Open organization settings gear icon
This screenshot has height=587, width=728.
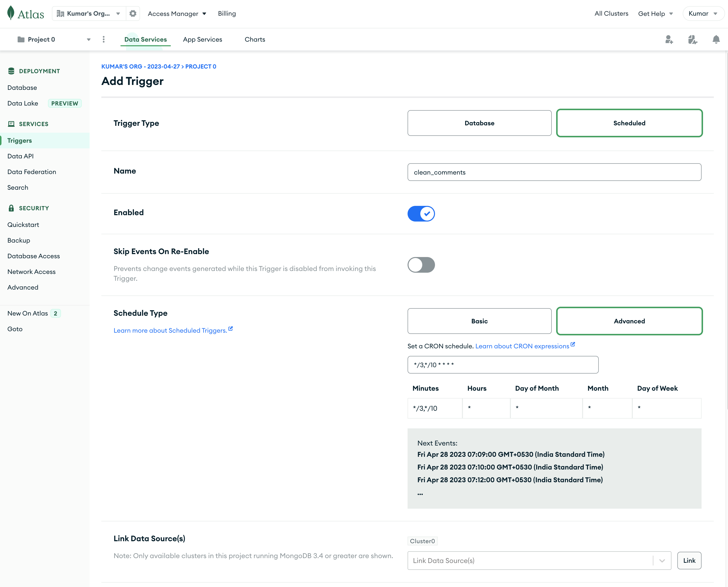tap(133, 13)
